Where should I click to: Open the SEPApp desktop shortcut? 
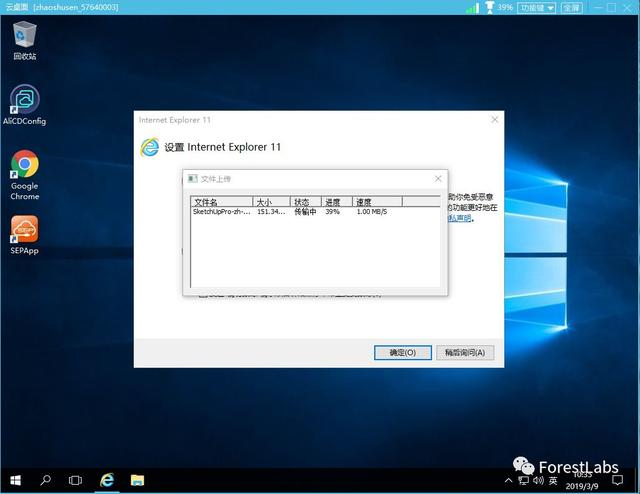point(24,235)
